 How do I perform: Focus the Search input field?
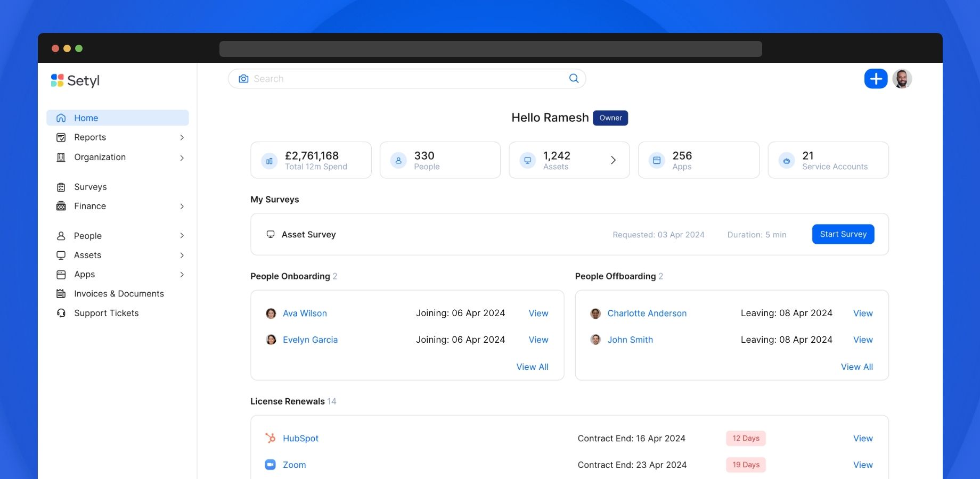407,79
